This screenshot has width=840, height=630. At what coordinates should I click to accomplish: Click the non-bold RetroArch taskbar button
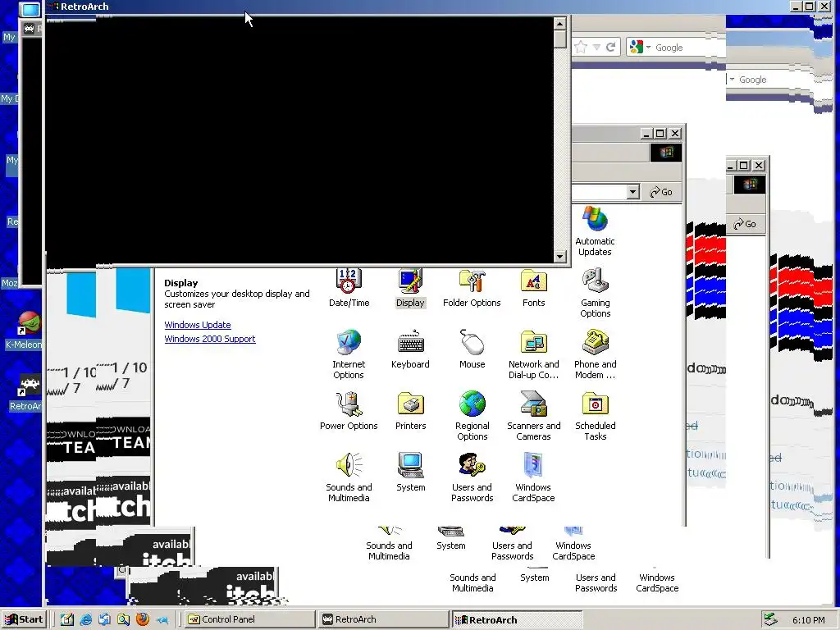pos(382,619)
